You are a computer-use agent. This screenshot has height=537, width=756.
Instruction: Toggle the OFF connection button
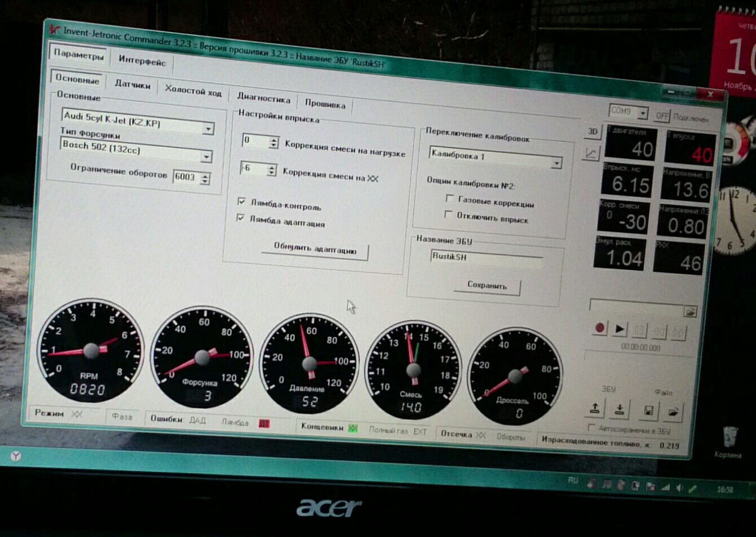click(662, 116)
